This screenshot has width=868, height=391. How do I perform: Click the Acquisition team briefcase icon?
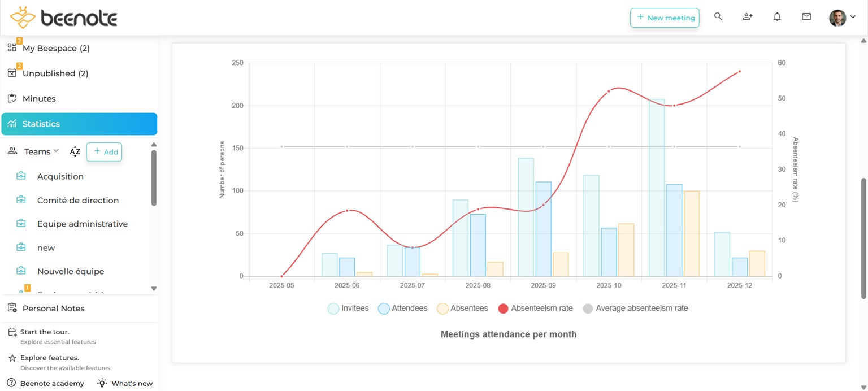pos(20,176)
